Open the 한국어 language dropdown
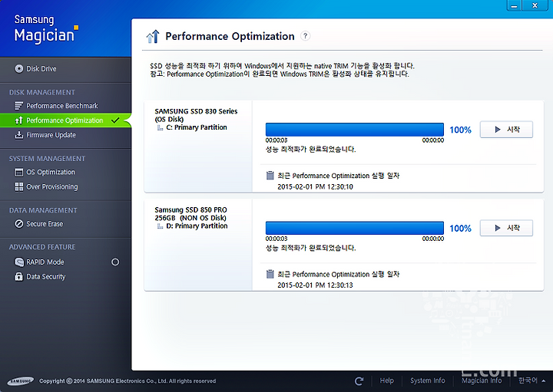 (531, 380)
